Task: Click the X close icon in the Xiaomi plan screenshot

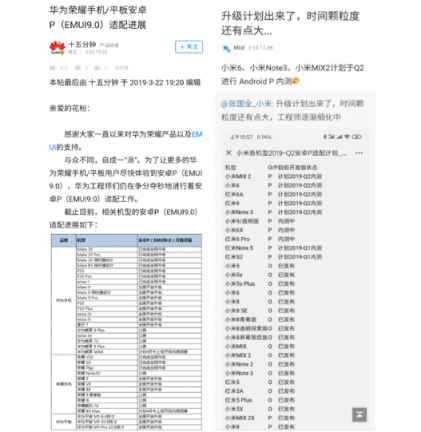Action: [x=228, y=153]
